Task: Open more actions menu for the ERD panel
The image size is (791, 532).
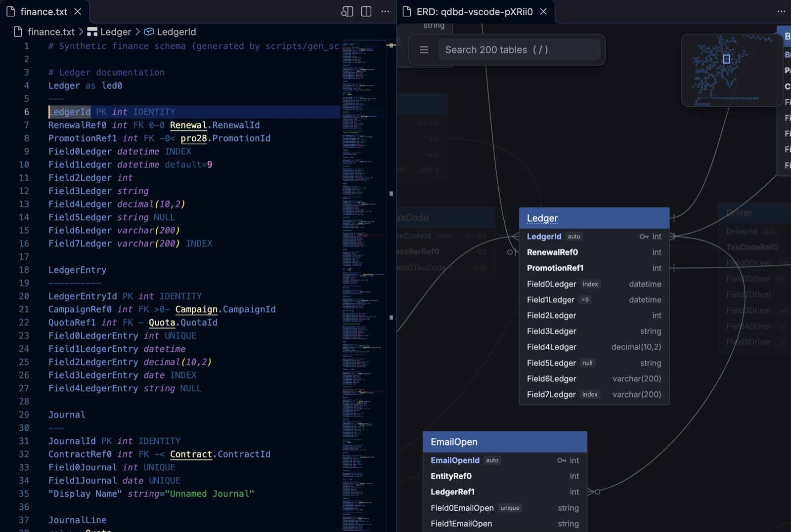Action: pyautogui.click(x=781, y=11)
